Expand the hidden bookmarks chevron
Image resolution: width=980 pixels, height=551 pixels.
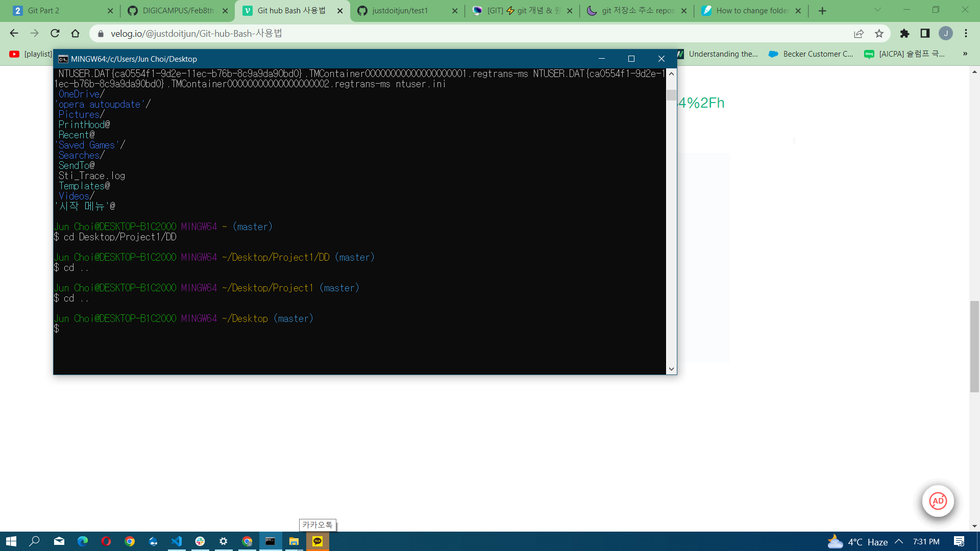tap(965, 54)
